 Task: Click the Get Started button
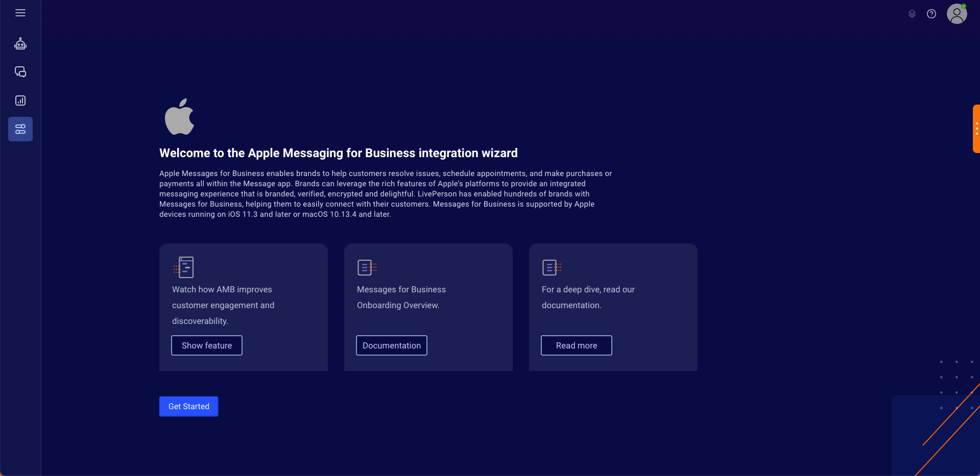pos(189,407)
